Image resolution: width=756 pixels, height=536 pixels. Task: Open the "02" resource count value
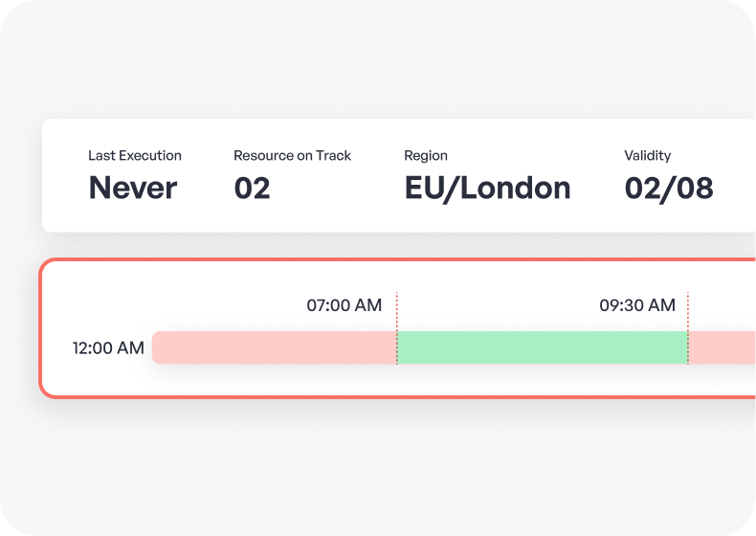pyautogui.click(x=252, y=188)
